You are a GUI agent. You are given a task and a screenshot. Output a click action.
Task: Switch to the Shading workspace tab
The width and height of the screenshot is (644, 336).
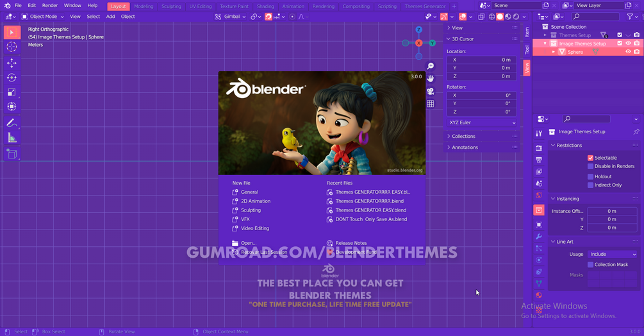[265, 6]
